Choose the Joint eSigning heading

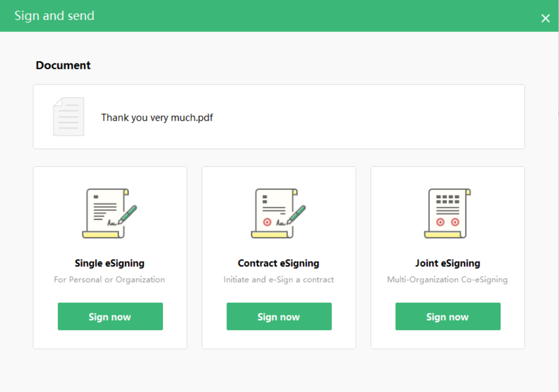coord(448,263)
